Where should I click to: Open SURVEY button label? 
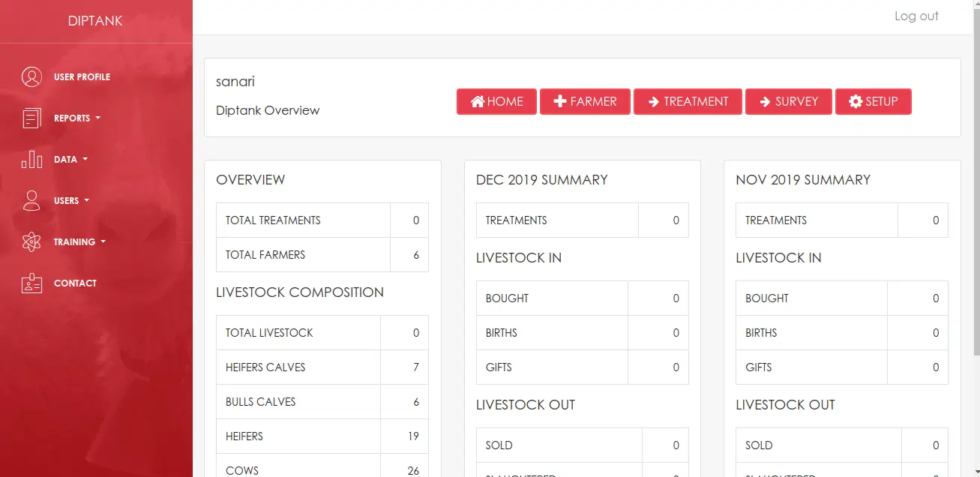[x=796, y=101]
